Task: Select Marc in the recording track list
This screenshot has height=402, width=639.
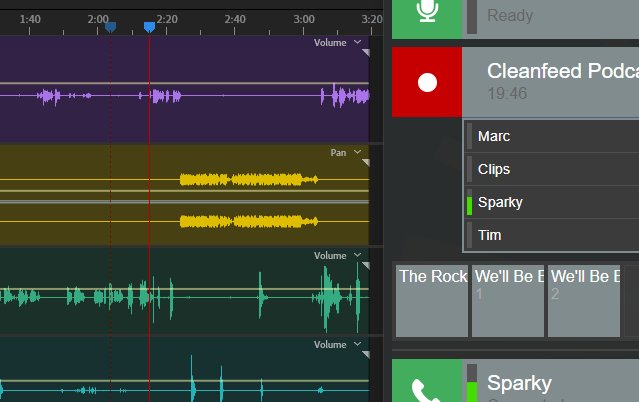Action: click(552, 136)
